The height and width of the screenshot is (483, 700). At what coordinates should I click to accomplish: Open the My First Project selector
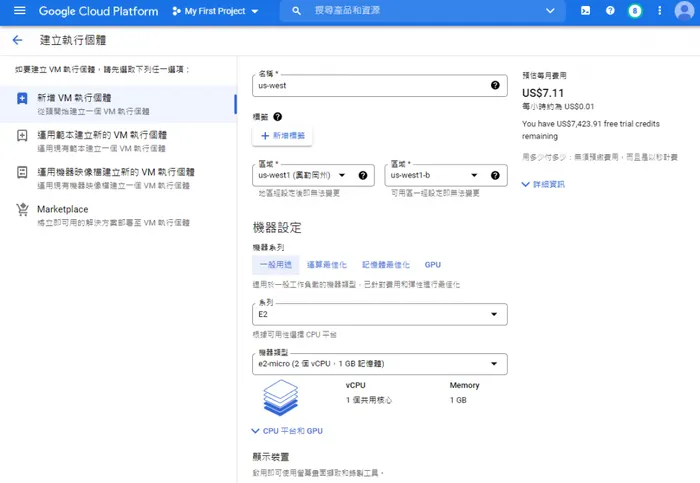(x=215, y=11)
